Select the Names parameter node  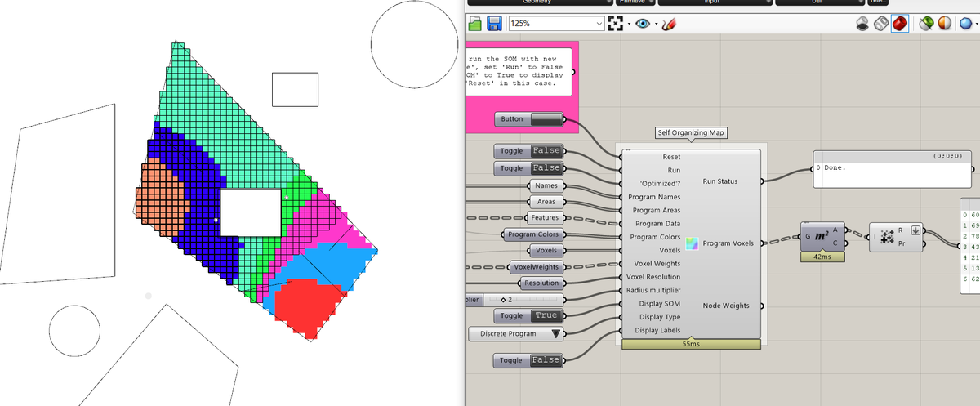[546, 186]
